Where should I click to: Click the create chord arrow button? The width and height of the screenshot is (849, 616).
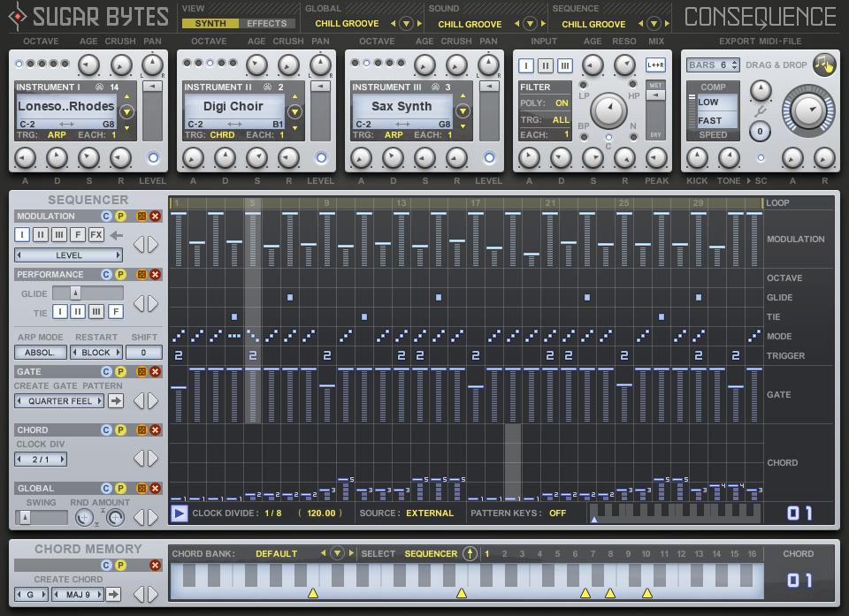click(x=113, y=595)
